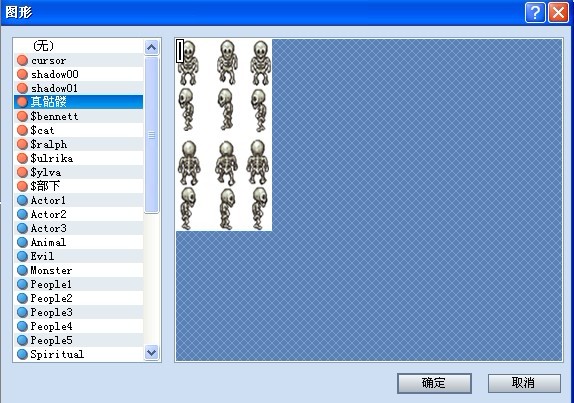The width and height of the screenshot is (574, 403).
Task: Cancel with the 取消 button
Action: coord(524,383)
